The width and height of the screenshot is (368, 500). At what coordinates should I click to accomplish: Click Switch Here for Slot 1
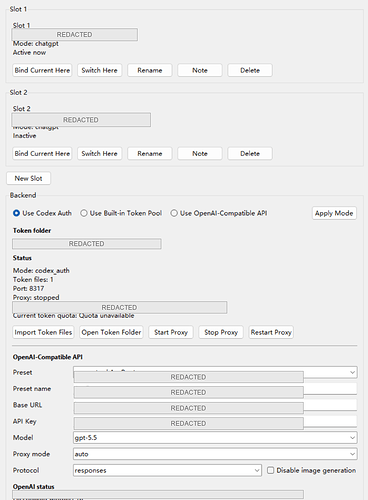100,70
